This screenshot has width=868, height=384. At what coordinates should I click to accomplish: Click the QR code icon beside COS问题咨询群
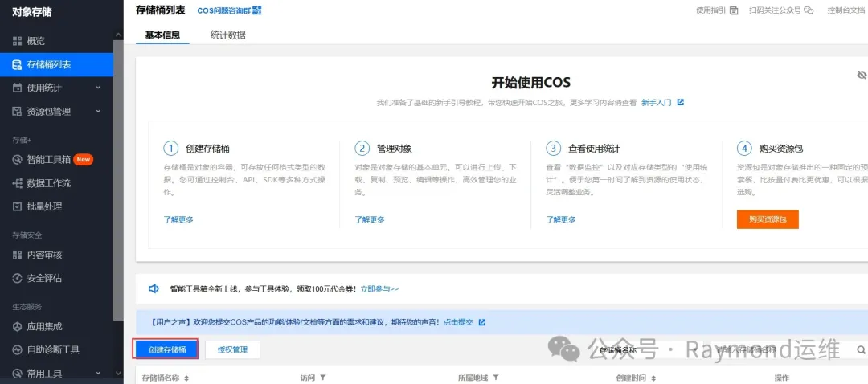point(257,10)
